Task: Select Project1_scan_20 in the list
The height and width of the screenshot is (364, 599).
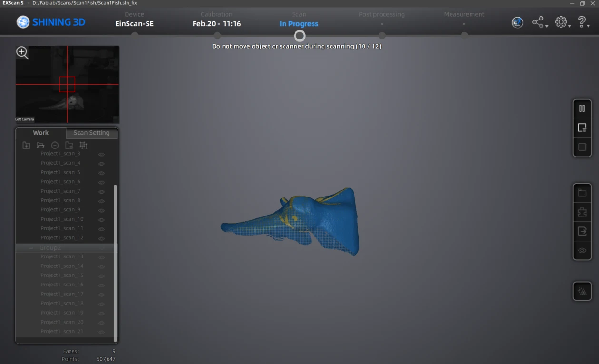Action: (x=62, y=322)
